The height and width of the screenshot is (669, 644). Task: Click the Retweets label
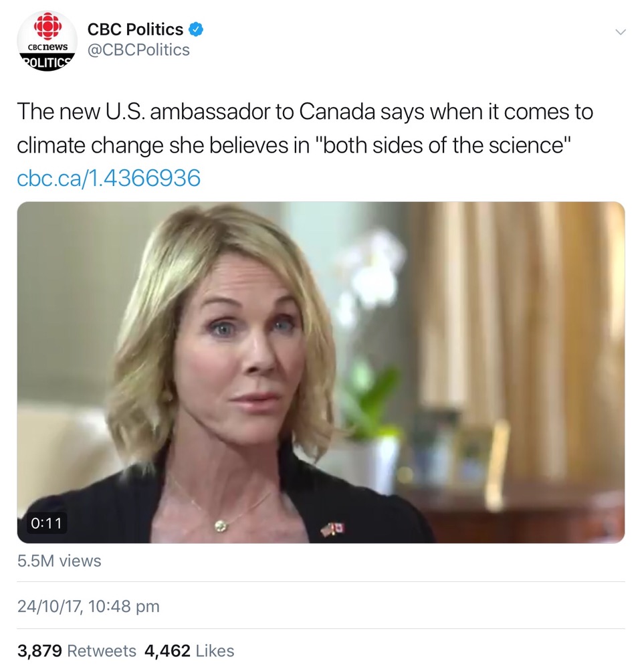[102, 650]
